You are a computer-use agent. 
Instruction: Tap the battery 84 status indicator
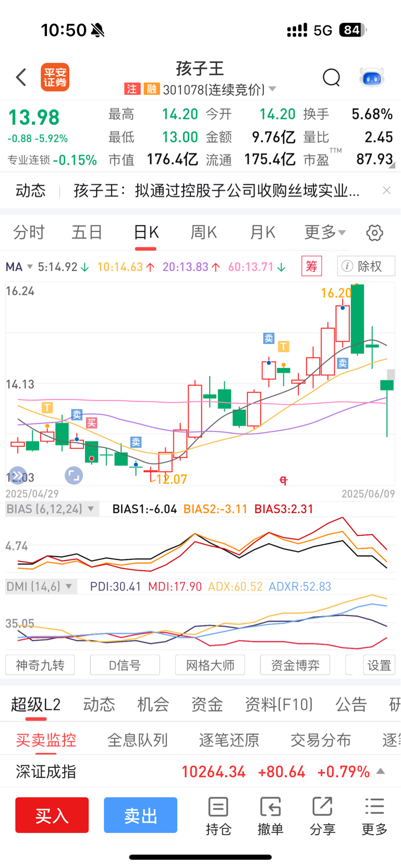(353, 30)
